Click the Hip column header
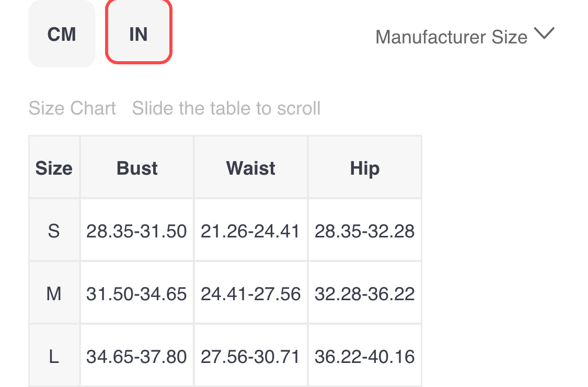588x387 pixels. (x=364, y=168)
